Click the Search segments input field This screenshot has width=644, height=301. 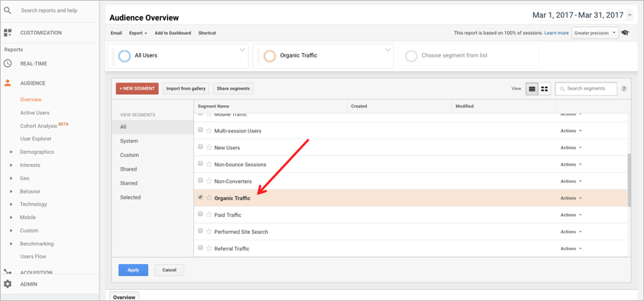590,89
